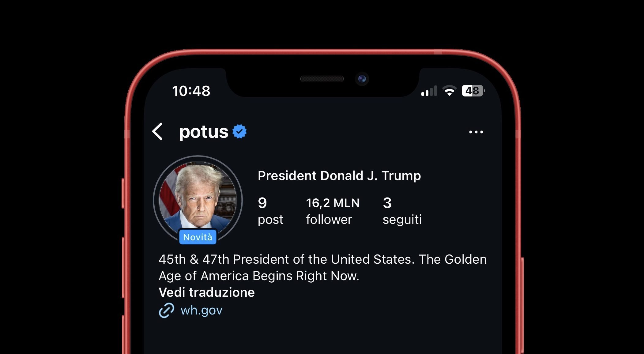Viewport: 644px width, 354px height.
Task: Select the President Donald J. Trump name
Action: click(339, 176)
